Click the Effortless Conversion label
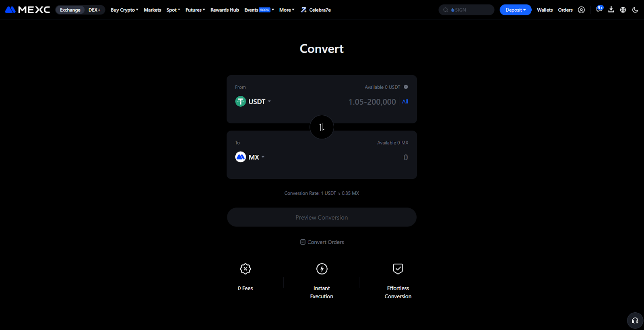The image size is (644, 330). tap(398, 292)
